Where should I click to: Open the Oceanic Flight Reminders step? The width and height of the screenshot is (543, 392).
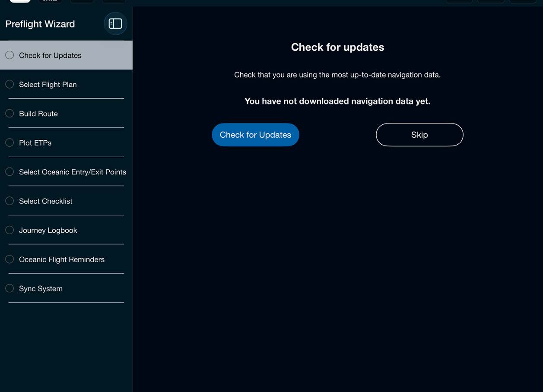(66, 259)
